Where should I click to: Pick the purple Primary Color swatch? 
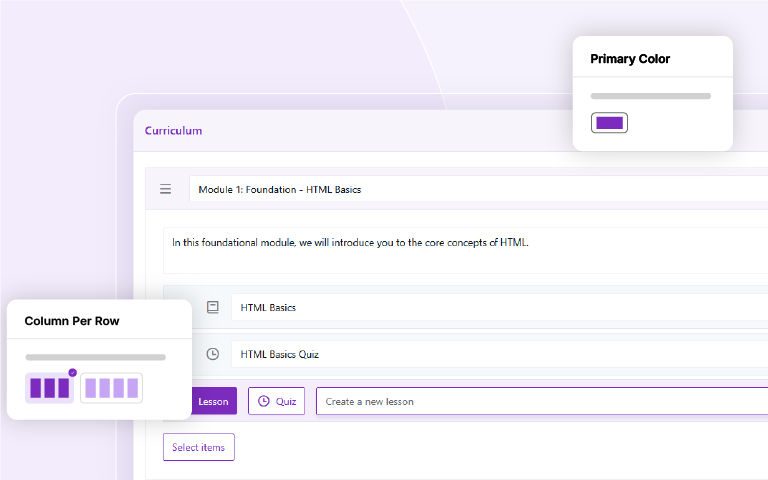(x=609, y=123)
